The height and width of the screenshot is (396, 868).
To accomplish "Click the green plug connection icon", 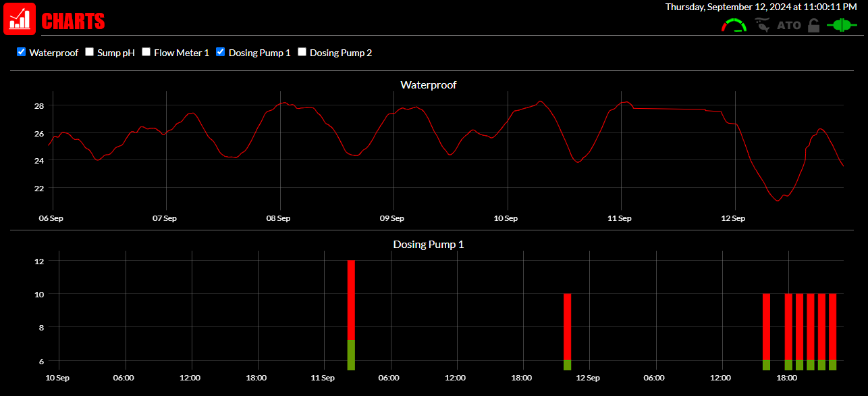I will (842, 26).
